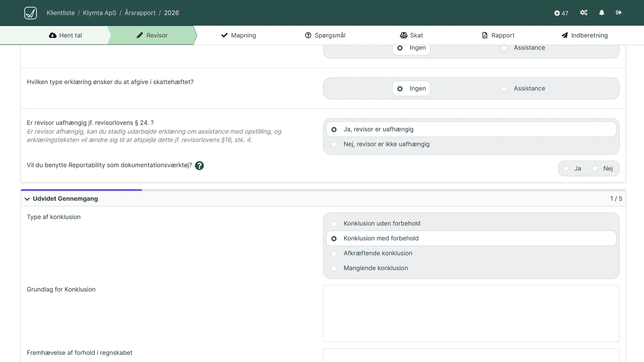Click the Grundlag for Konklusion text area
The height and width of the screenshot is (362, 644).
471,314
